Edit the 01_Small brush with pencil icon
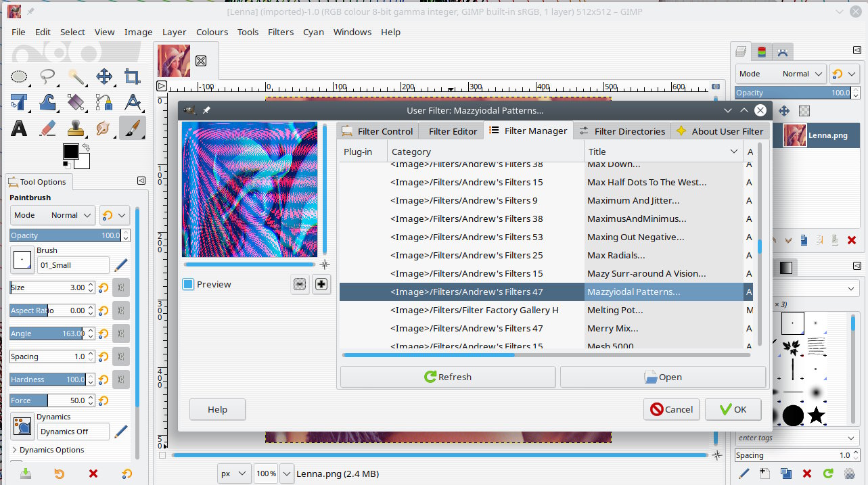The height and width of the screenshot is (485, 868). pos(121,265)
